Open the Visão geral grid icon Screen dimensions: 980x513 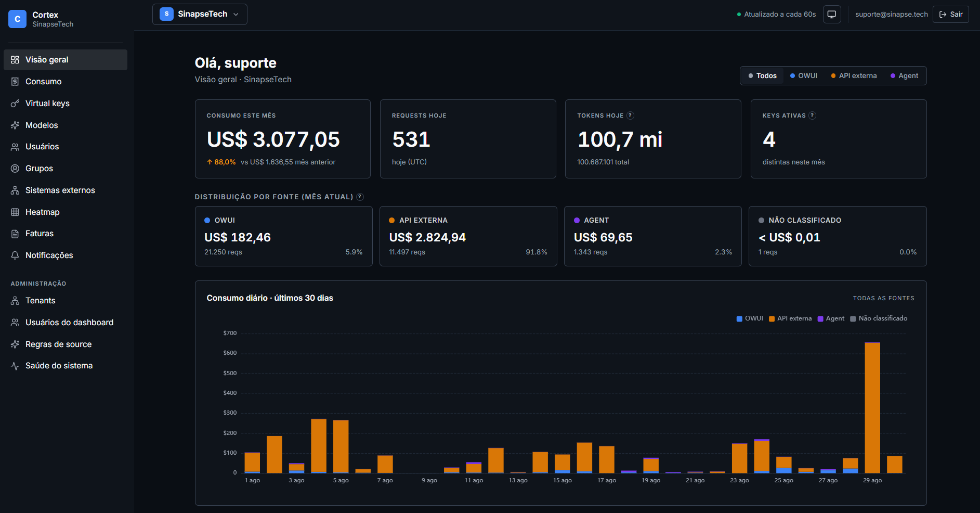tap(15, 60)
